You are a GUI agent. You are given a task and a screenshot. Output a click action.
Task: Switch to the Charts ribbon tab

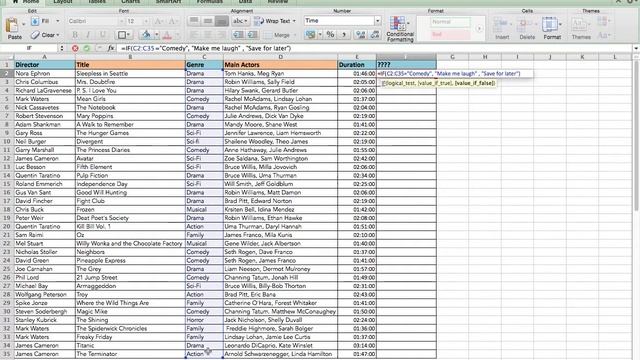pyautogui.click(x=131, y=2)
